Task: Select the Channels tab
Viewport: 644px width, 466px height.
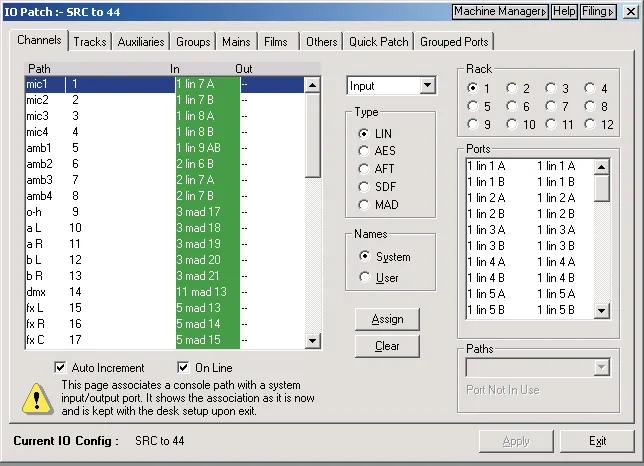Action: (39, 40)
